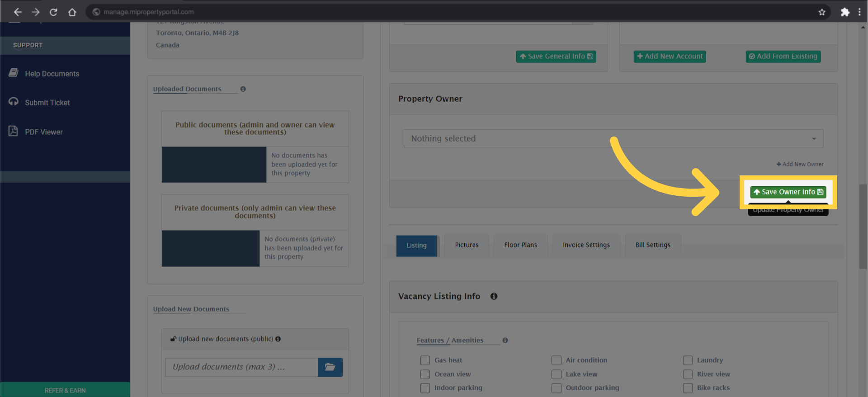
Task: Click the info icon next to Uploaded Documents
Action: tap(243, 89)
